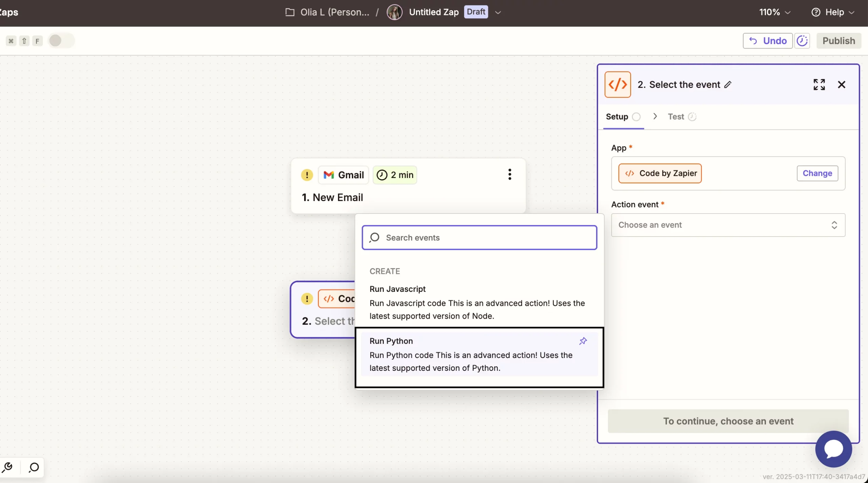868x483 pixels.
Task: Click the shift key shortcut icon
Action: [x=24, y=41]
